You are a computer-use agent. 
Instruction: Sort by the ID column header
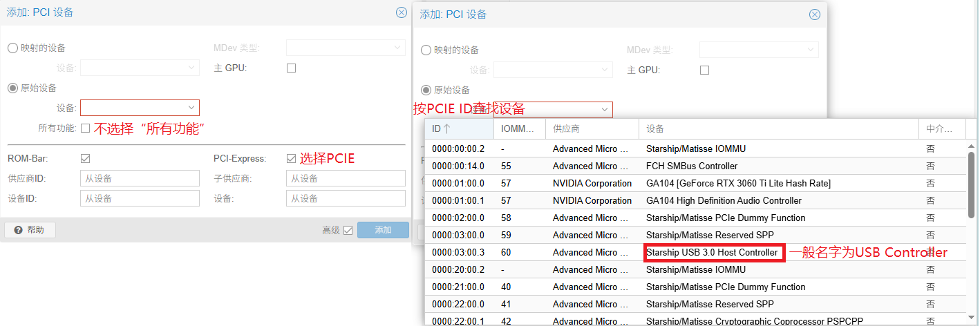click(459, 128)
